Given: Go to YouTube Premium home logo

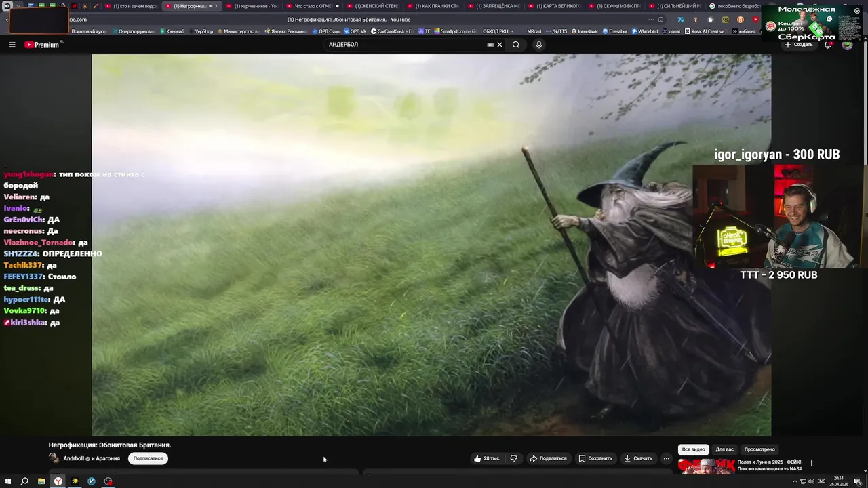Looking at the screenshot, I should pyautogui.click(x=42, y=45).
